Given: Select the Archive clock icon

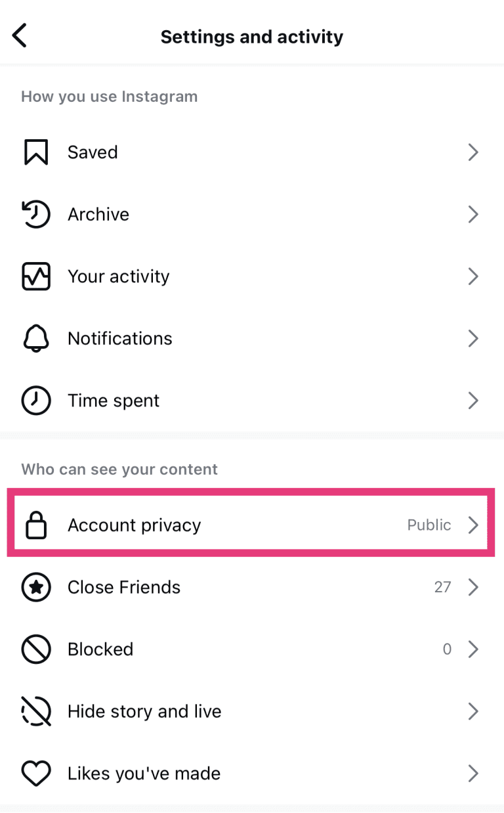Looking at the screenshot, I should pyautogui.click(x=36, y=214).
